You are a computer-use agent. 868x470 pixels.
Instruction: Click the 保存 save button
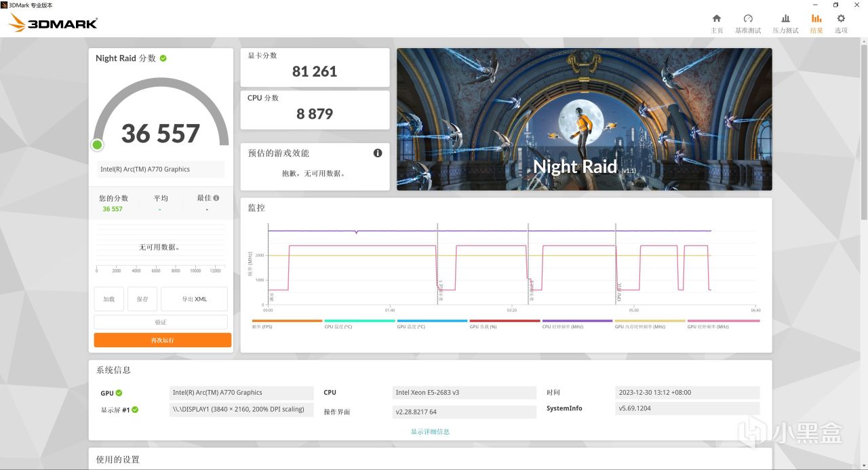(142, 299)
